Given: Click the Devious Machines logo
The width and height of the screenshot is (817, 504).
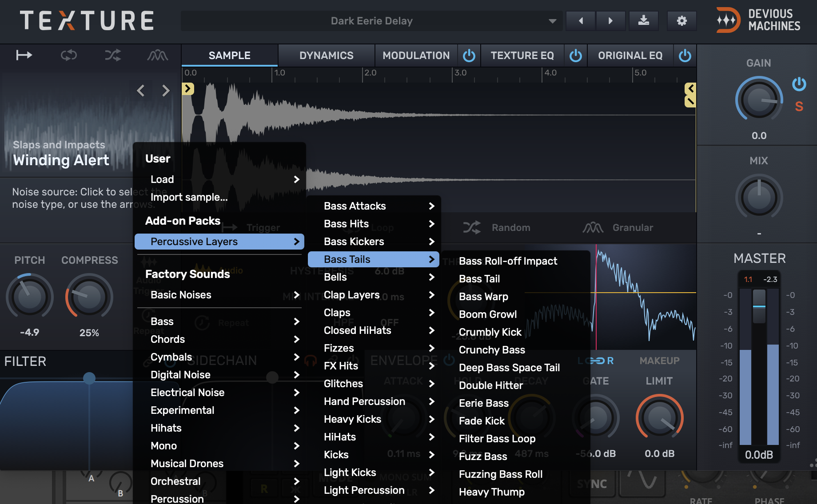Looking at the screenshot, I should coord(758,20).
